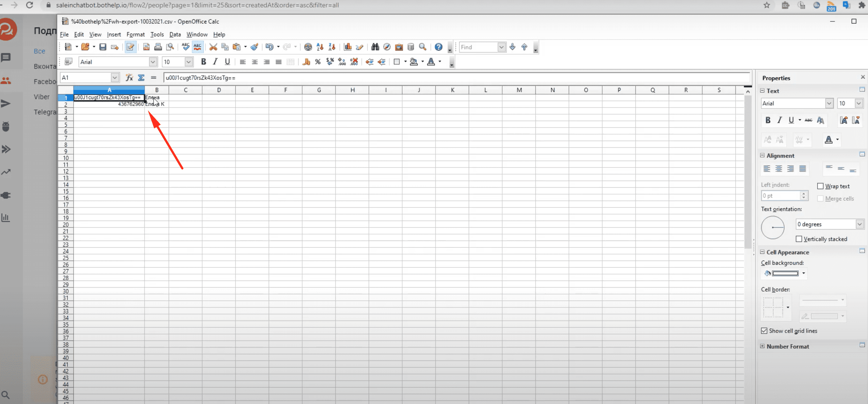868x404 pixels.
Task: Click the Save document icon
Action: pyautogui.click(x=103, y=47)
